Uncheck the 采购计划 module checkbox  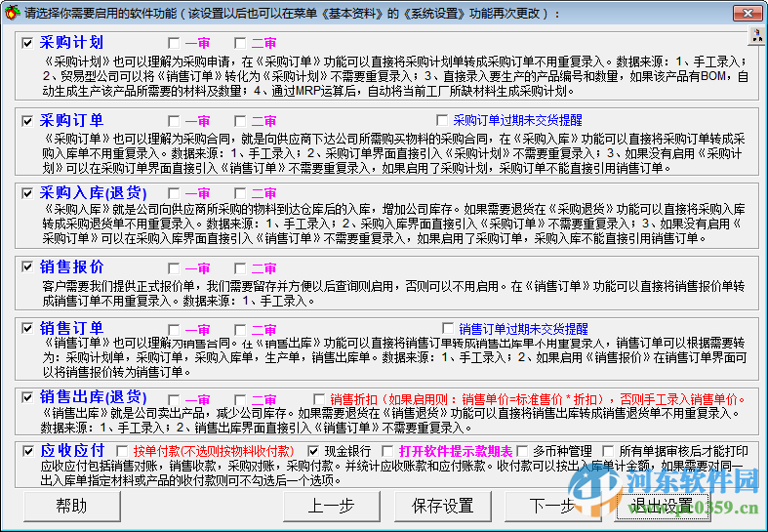coord(27,43)
